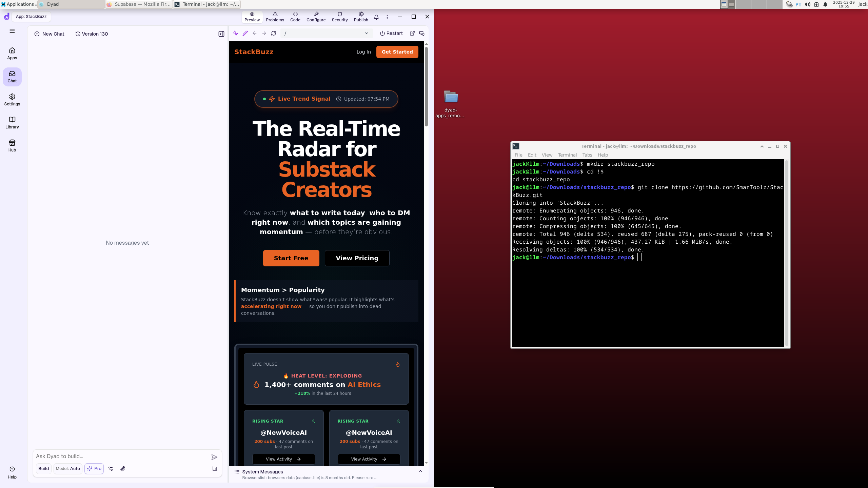Click View Activity on left Rising Star card
868x488 pixels.
click(283, 459)
